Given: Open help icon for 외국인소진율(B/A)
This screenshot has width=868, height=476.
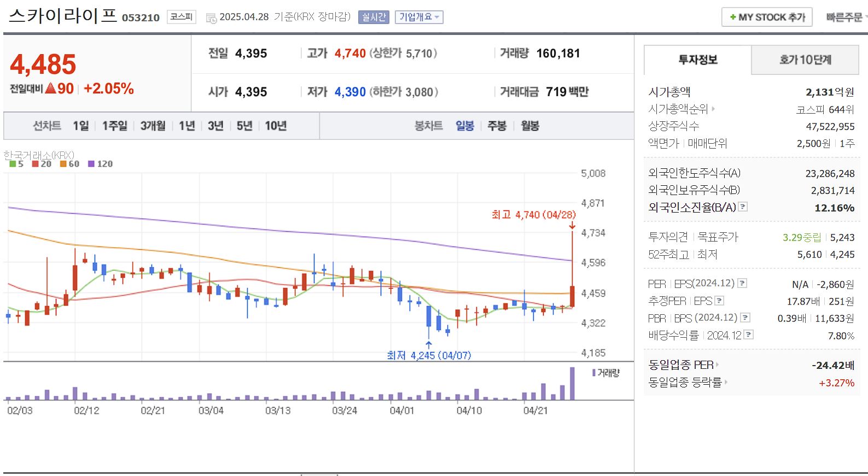Looking at the screenshot, I should coord(743,207).
